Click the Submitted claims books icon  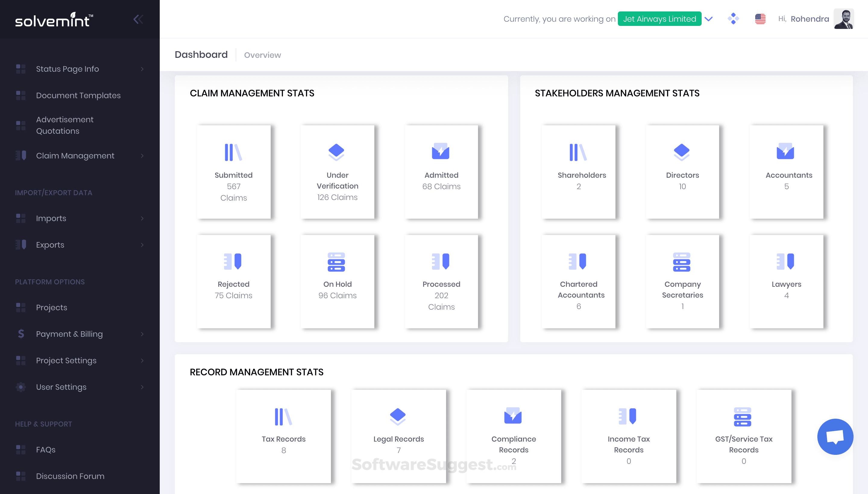pos(233,152)
